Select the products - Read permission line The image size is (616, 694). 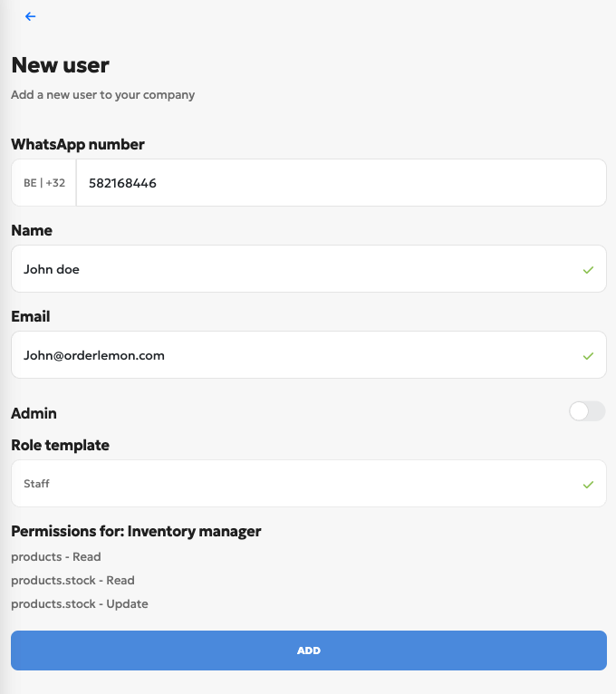pyautogui.click(x=56, y=557)
